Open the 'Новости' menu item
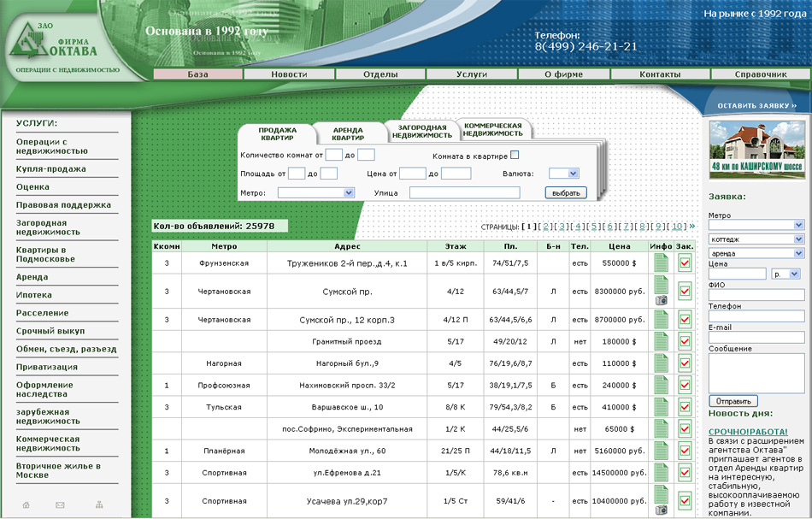The image size is (812, 519). pos(289,74)
